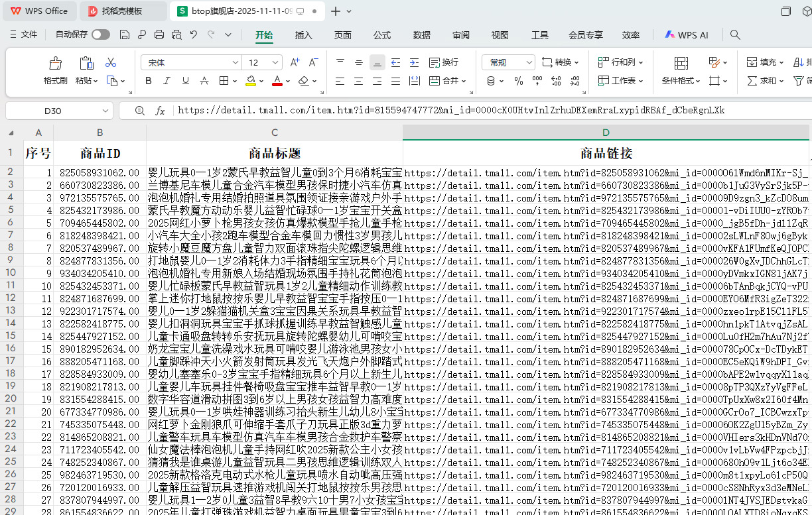Open the search magnifier next to WPS AI
The width and height of the screenshot is (812, 515).
click(x=735, y=35)
